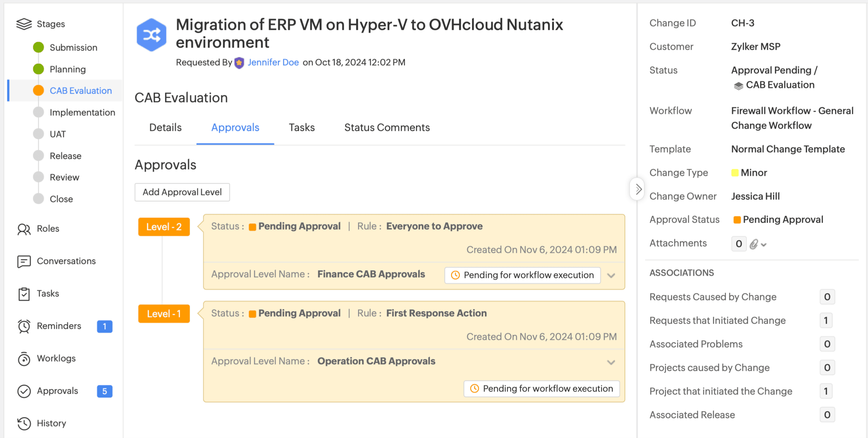Viewport: 868px width, 438px height.
Task: Click the History clock icon
Action: (x=24, y=424)
